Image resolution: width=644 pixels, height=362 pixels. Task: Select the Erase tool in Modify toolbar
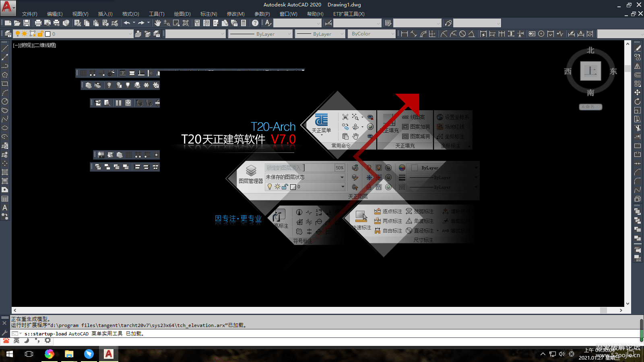(638, 48)
